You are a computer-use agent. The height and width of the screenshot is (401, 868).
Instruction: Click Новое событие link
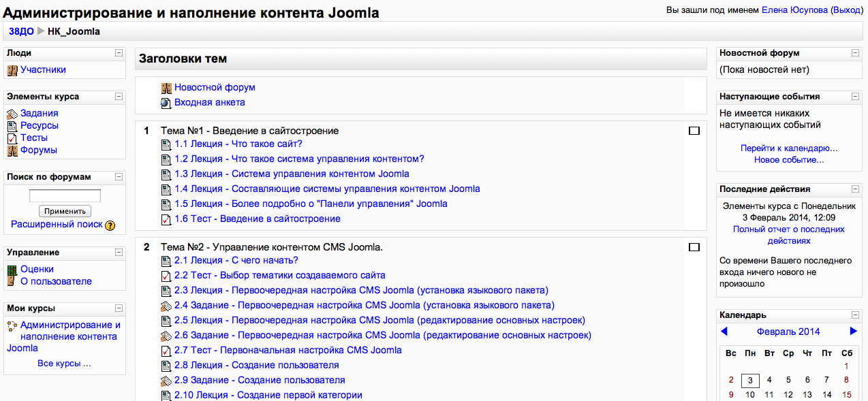click(789, 160)
